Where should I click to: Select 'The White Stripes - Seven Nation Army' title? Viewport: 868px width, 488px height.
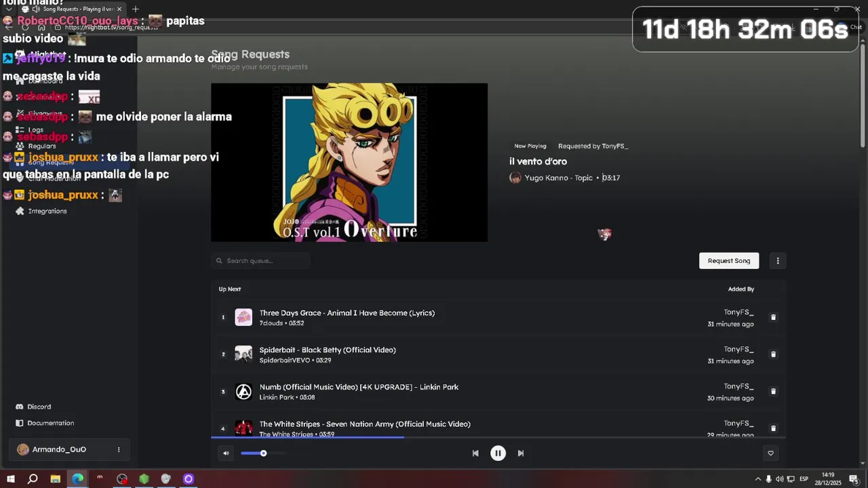point(365,424)
